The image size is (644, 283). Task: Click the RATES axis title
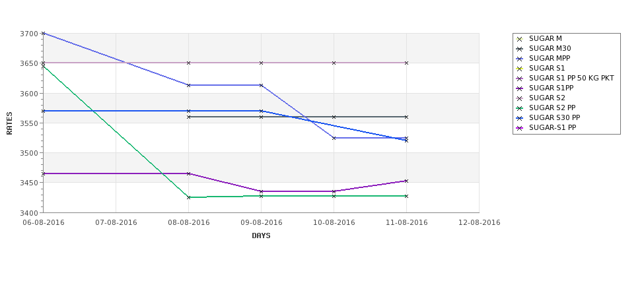click(x=9, y=123)
